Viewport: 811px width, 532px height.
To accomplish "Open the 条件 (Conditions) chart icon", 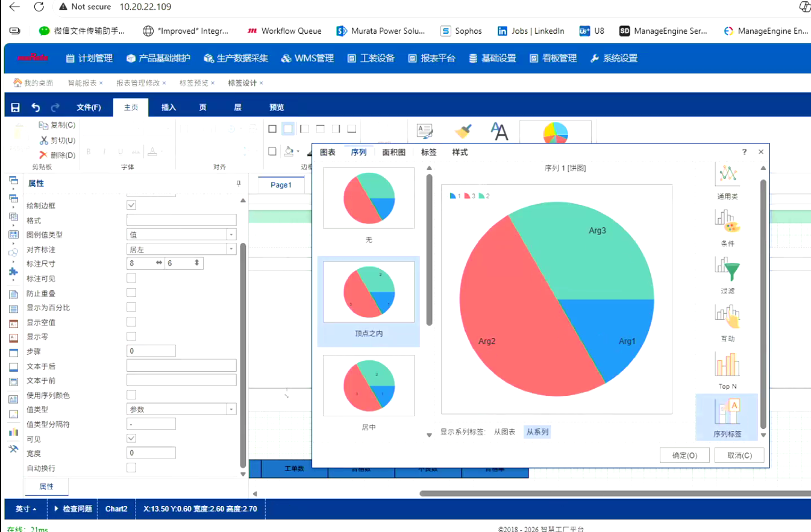I will point(727,222).
